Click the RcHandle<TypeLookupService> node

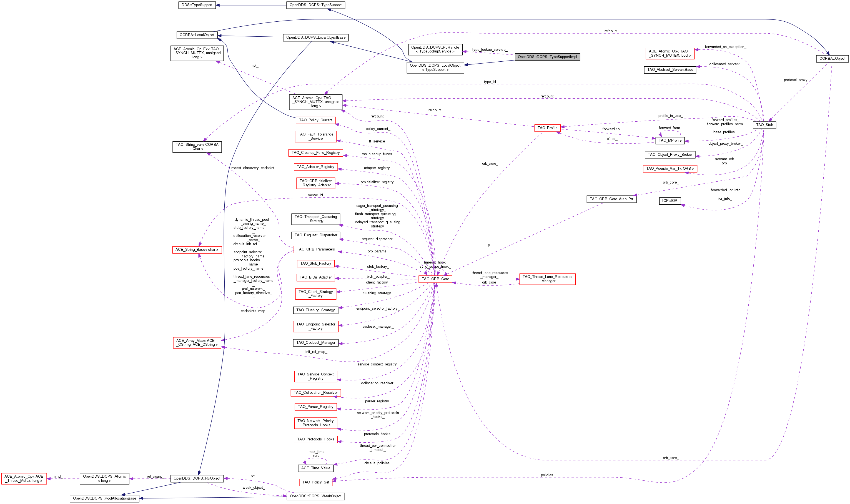tap(435, 50)
